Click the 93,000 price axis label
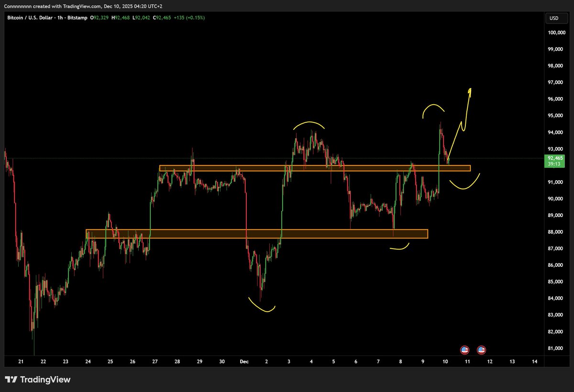This screenshot has height=392, width=574. 556,149
